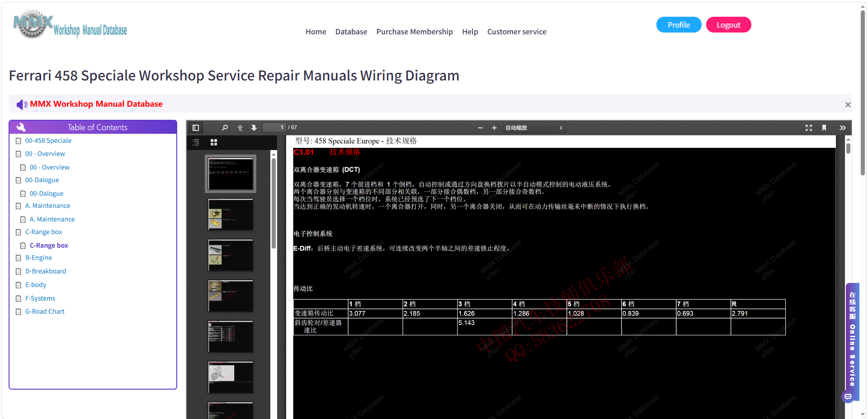
Task: Open the nested 00 - Overview sub-entry
Action: click(50, 167)
